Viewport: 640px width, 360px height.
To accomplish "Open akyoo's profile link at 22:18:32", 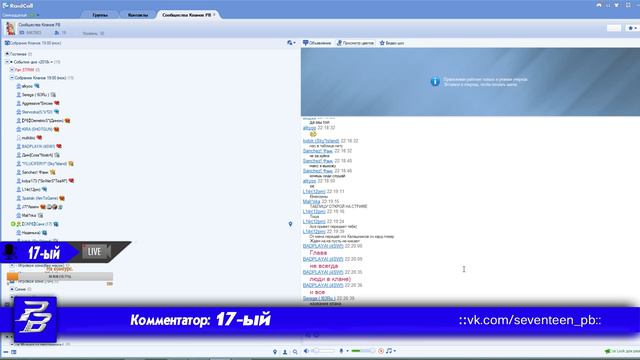I will coord(309,128).
